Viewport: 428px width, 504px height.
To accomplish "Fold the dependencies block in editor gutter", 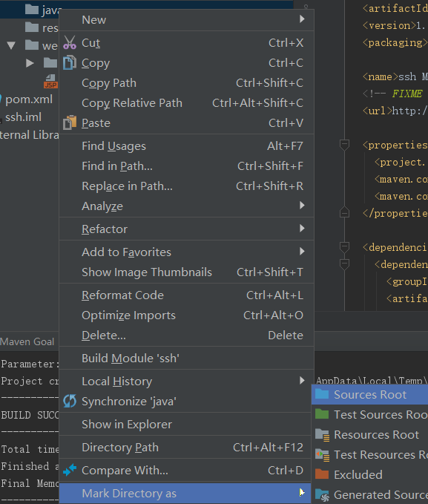I will tap(344, 247).
